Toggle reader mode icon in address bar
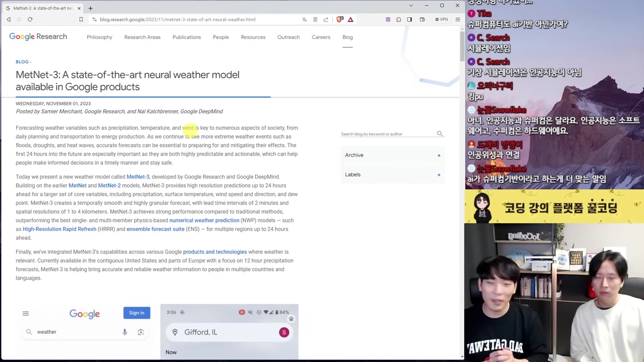Image resolution: width=644 pixels, height=362 pixels. click(315, 20)
